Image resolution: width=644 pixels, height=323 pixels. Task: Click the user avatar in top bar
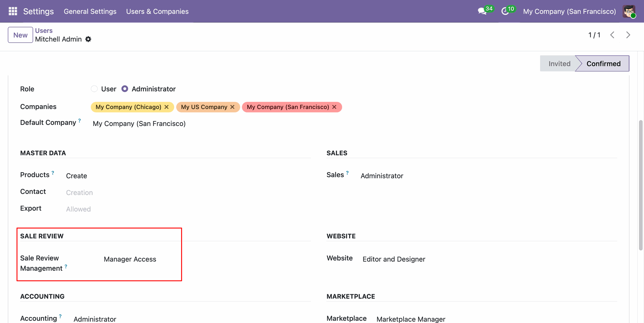coord(629,11)
